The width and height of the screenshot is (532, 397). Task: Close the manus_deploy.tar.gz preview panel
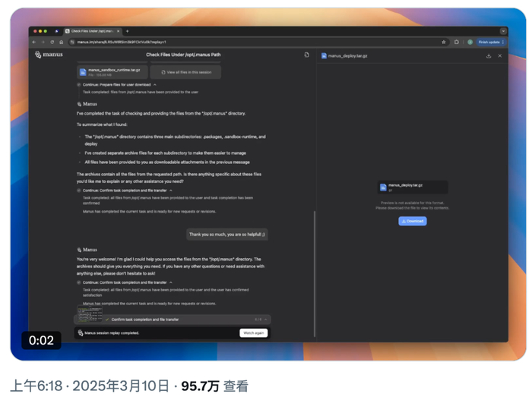click(500, 56)
